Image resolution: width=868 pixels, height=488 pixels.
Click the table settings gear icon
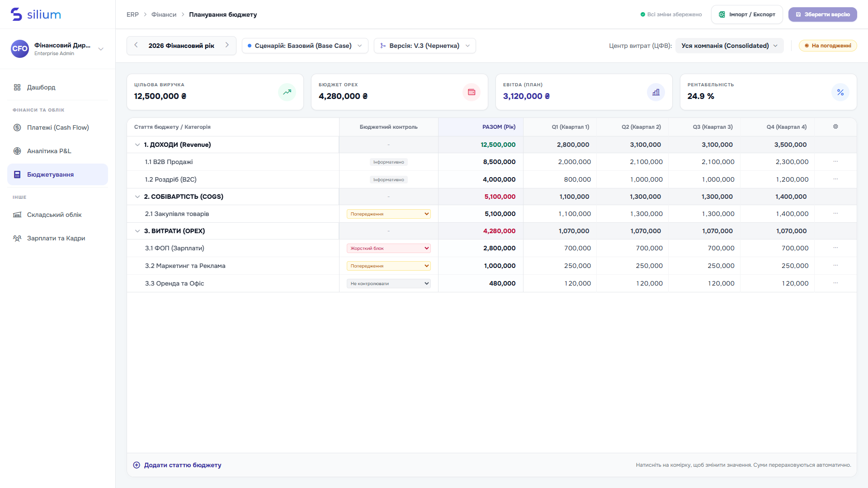coord(835,127)
